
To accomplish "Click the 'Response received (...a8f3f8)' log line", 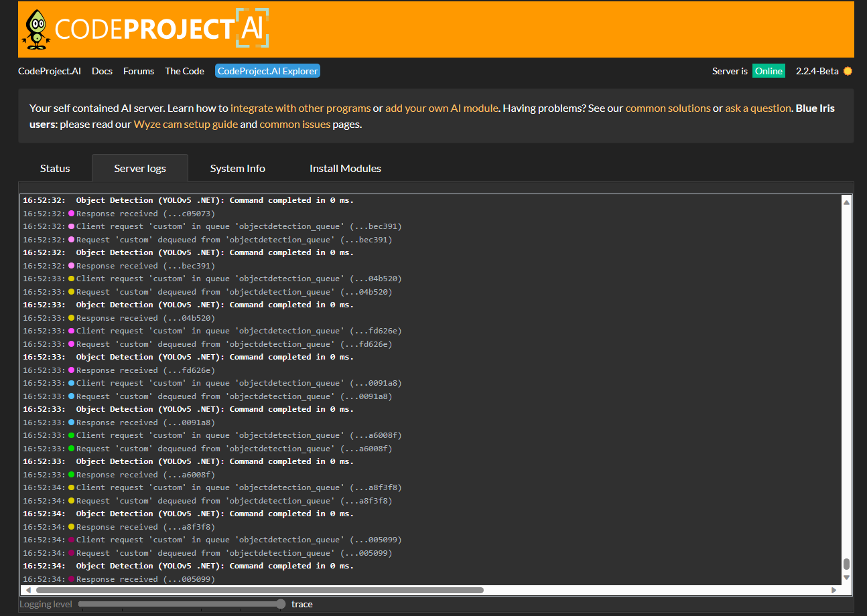I will 119,527.
